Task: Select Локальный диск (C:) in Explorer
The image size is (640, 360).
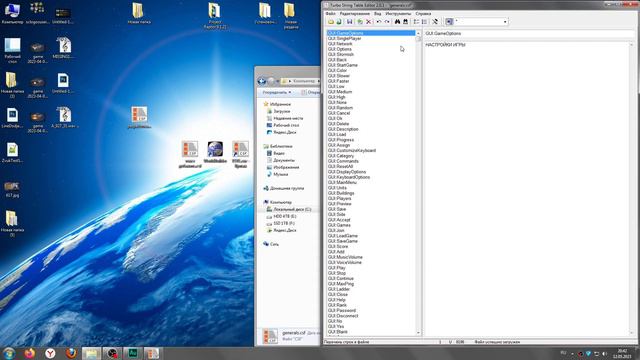Action: coord(292,209)
